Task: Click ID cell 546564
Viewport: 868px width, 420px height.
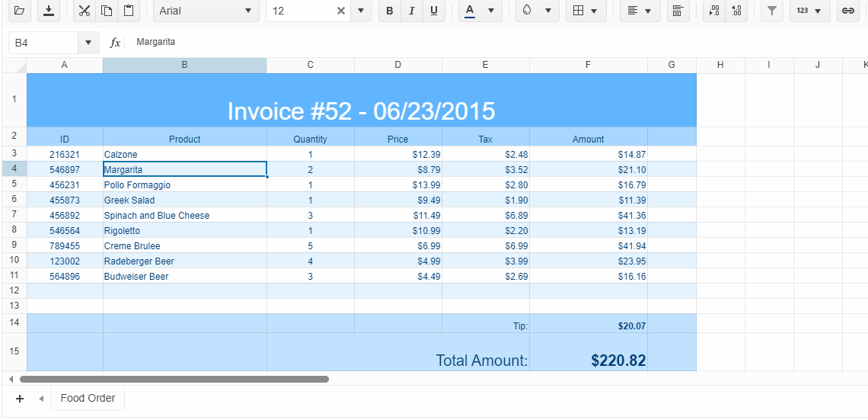Action: [65, 230]
